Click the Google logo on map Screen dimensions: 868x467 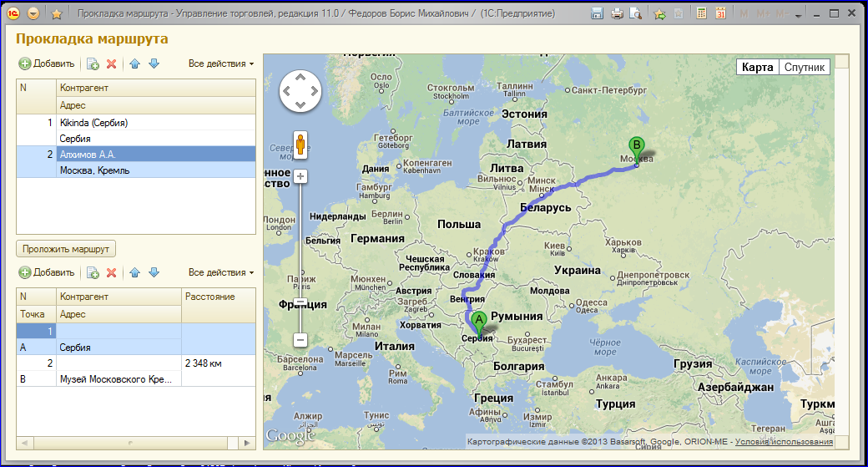coord(290,437)
